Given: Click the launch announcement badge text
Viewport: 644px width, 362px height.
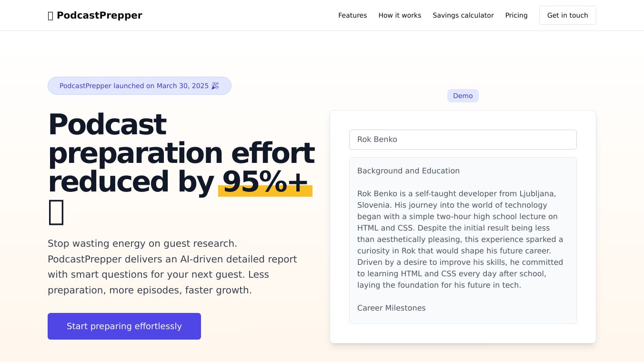Looking at the screenshot, I should point(134,86).
